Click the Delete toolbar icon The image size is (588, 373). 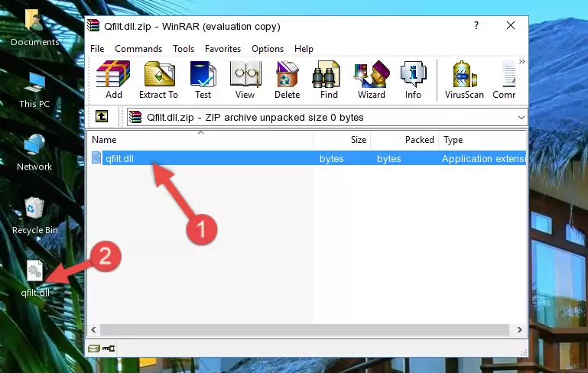pyautogui.click(x=288, y=79)
